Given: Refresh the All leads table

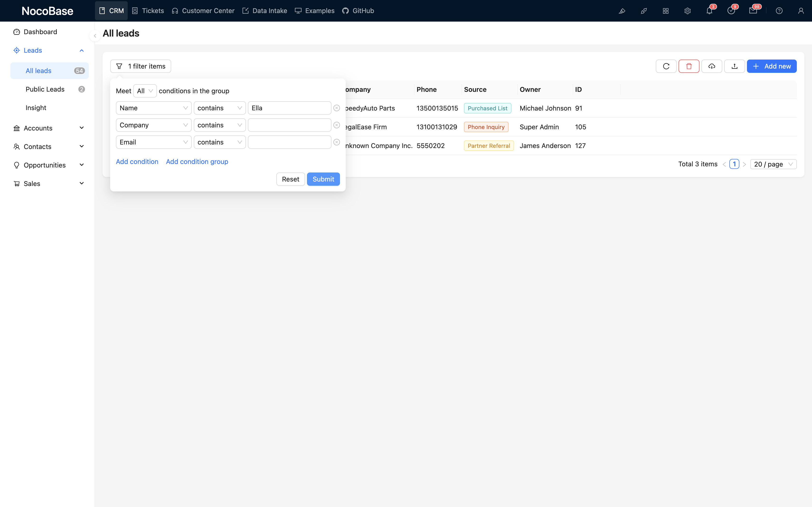Looking at the screenshot, I should (x=666, y=66).
